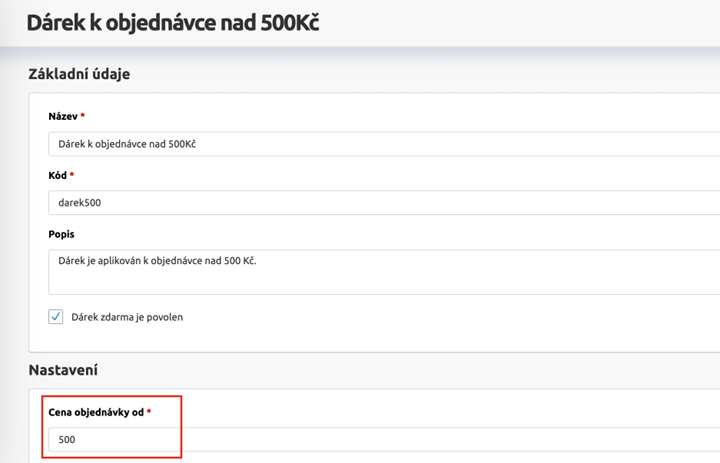
Task: Click the value '500' in the price field
Action: pyautogui.click(x=67, y=440)
